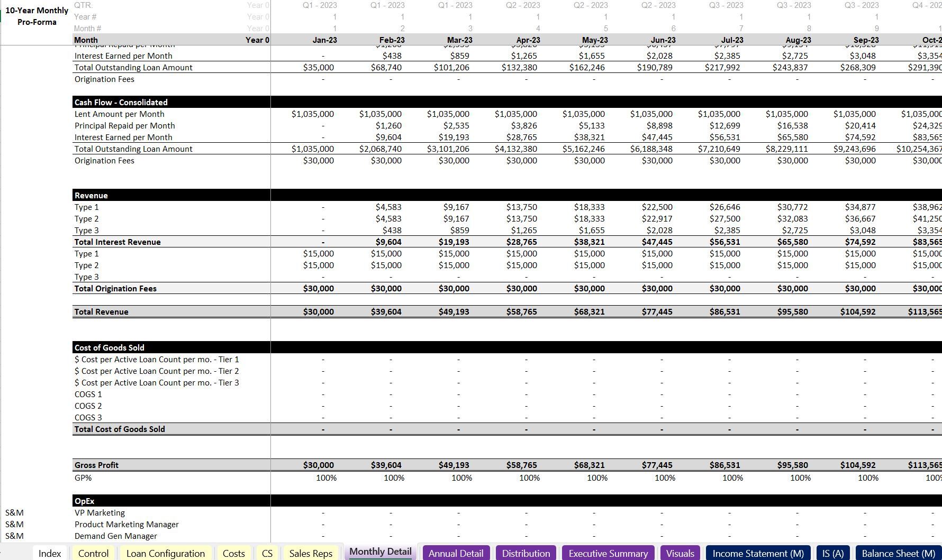Click the May-23 month header
Image resolution: width=942 pixels, height=560 pixels.
click(x=595, y=40)
